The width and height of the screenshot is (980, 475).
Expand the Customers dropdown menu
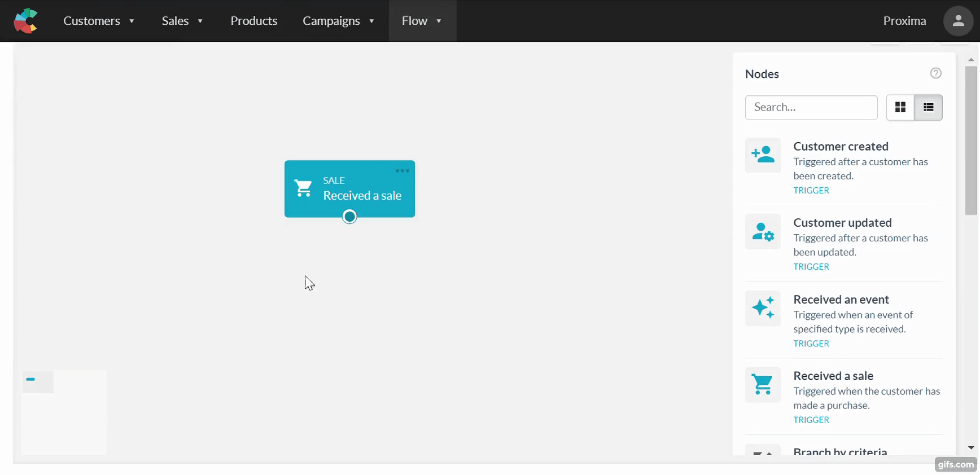coord(99,21)
